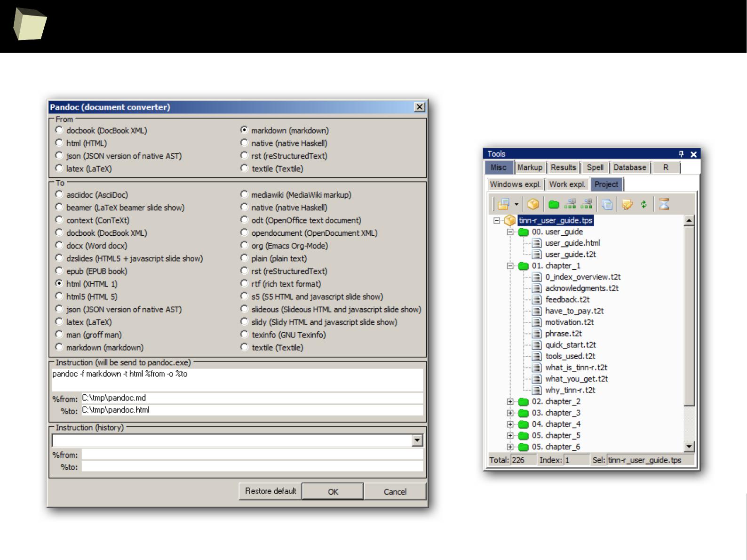Viewport: 747px width, 560px height.
Task: Select docx (Word docx) output format
Action: point(91,246)
